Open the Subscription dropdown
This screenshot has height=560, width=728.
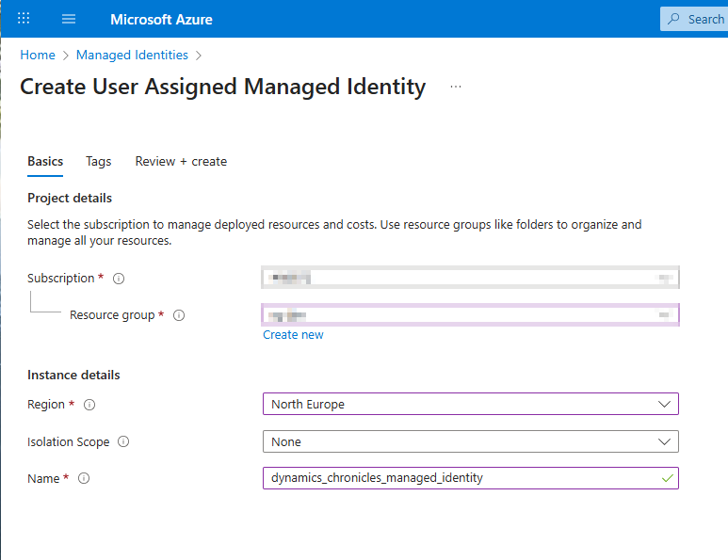470,278
